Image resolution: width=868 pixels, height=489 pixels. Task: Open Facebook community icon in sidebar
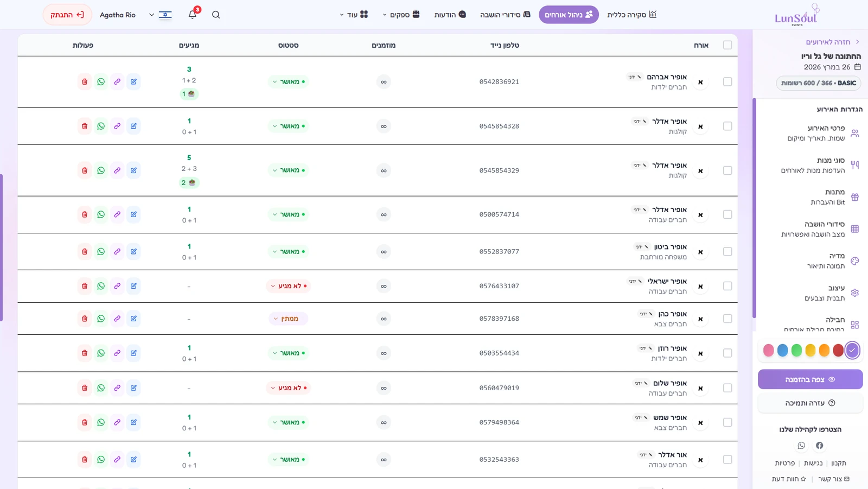pyautogui.click(x=819, y=446)
